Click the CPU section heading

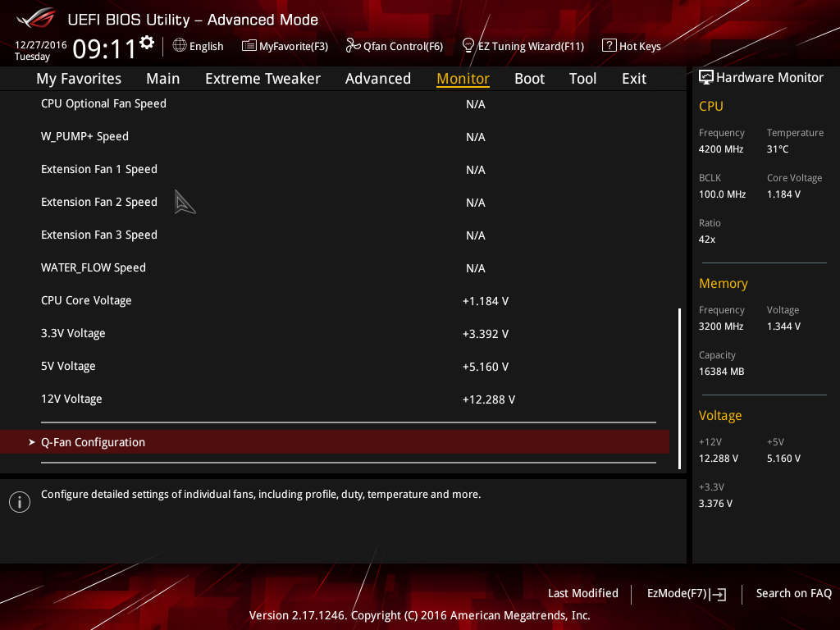click(711, 106)
